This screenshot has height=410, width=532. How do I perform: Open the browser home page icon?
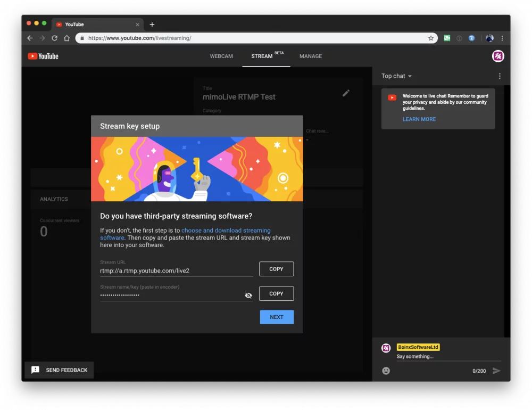point(67,38)
